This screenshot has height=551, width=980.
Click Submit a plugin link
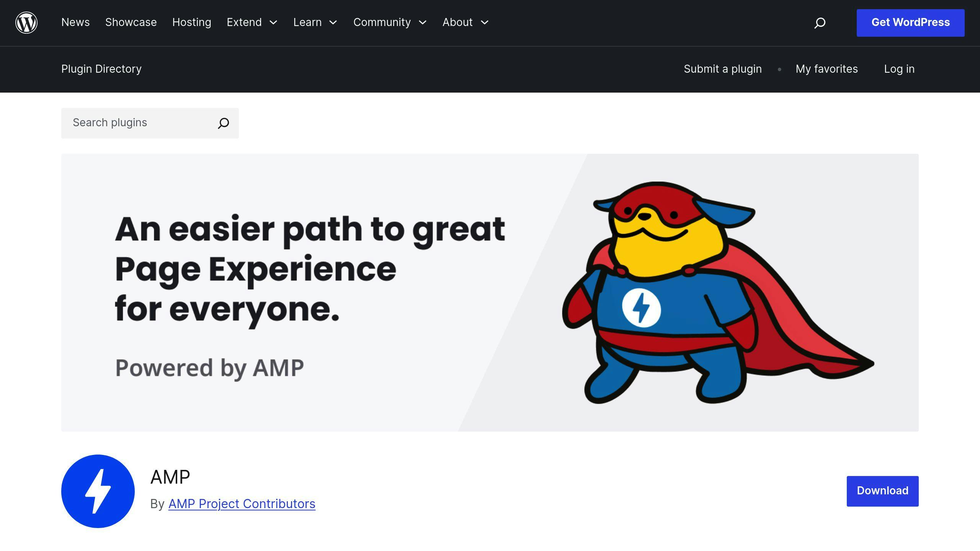coord(723,69)
